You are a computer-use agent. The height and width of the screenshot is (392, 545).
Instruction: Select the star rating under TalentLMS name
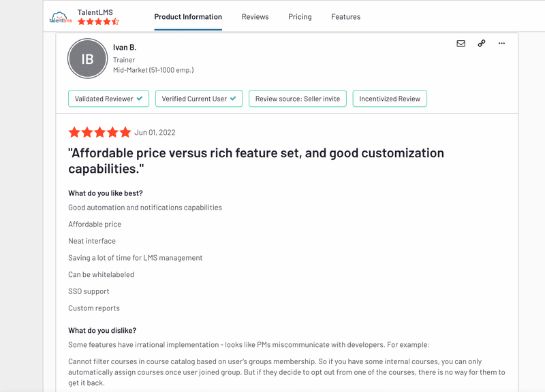point(98,22)
